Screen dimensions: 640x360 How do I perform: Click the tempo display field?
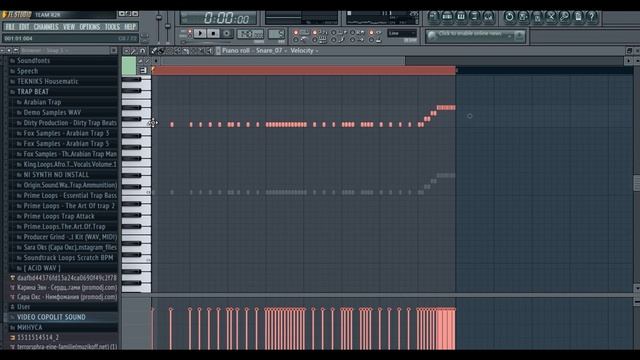(x=250, y=34)
